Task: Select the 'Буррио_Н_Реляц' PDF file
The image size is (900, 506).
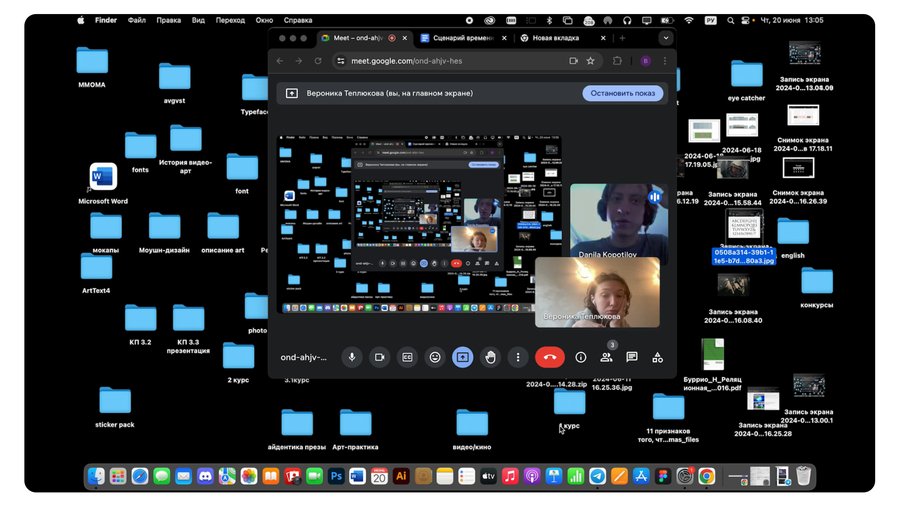Action: click(x=712, y=365)
